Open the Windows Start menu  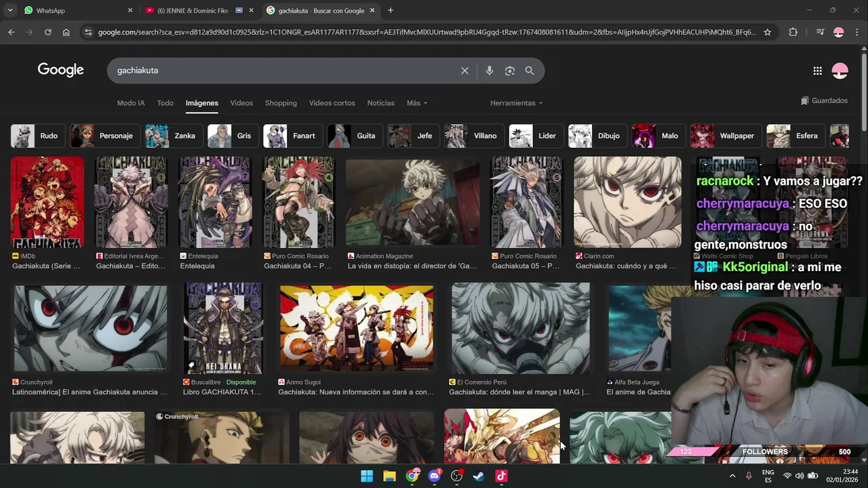tap(367, 476)
